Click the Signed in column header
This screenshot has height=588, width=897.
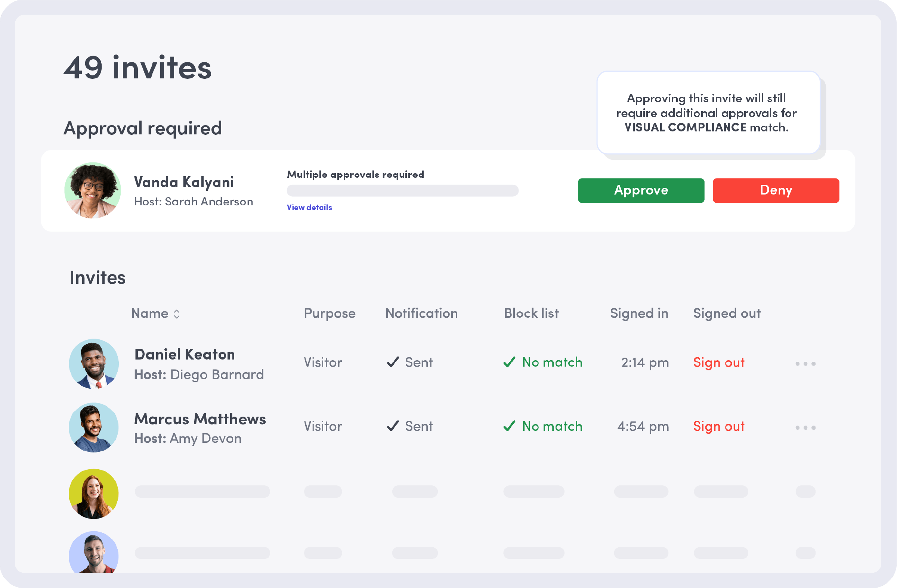[x=639, y=314]
